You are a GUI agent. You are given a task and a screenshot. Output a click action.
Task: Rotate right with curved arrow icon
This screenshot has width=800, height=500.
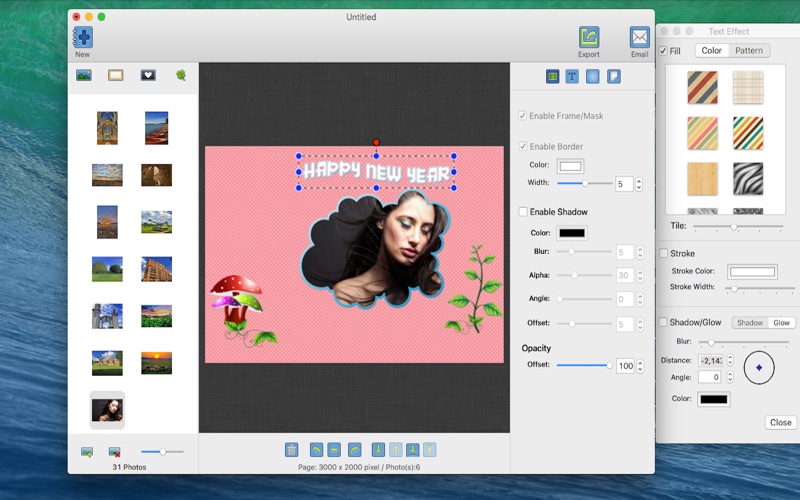click(354, 449)
